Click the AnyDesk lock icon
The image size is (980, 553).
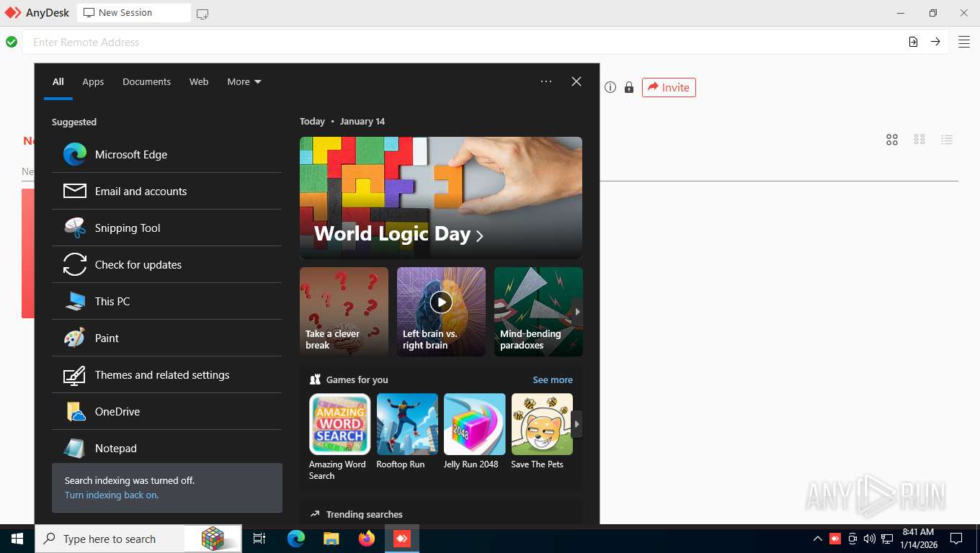629,88
